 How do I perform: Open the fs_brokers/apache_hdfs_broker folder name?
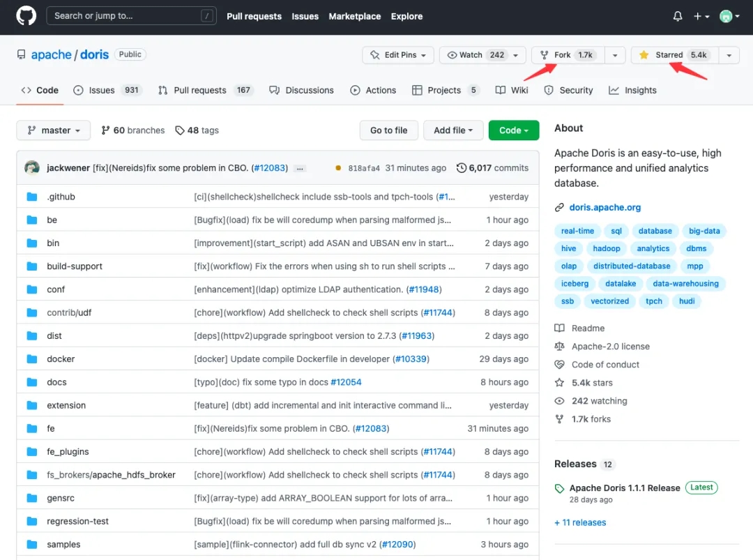click(x=111, y=475)
